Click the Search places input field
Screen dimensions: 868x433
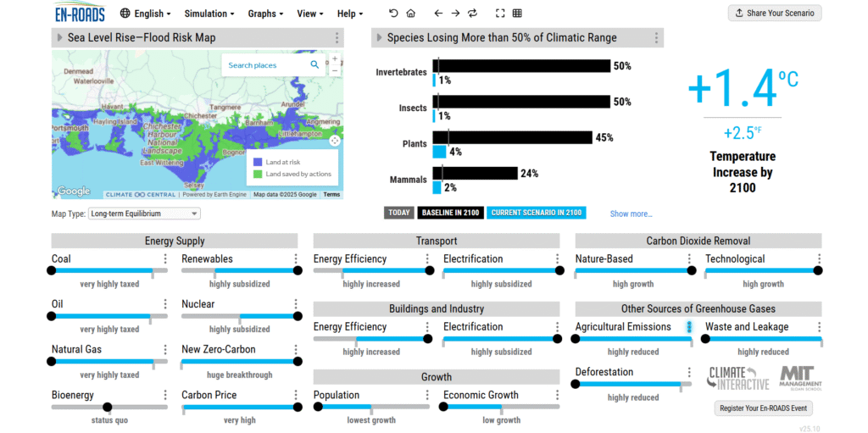coord(263,65)
